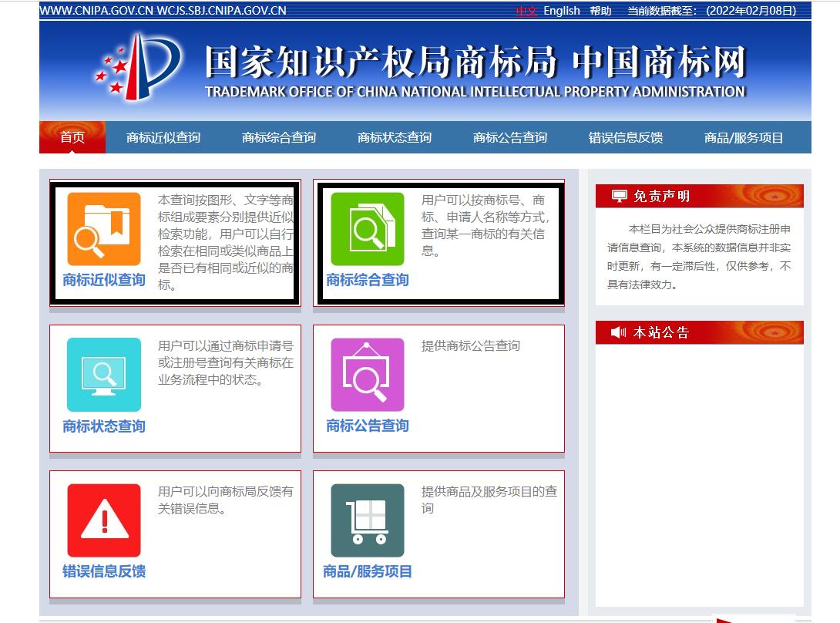This screenshot has width=840, height=623.
Task: Click the description 用户可以向商标局反馈有关错误信息
Action: pyautogui.click(x=226, y=500)
